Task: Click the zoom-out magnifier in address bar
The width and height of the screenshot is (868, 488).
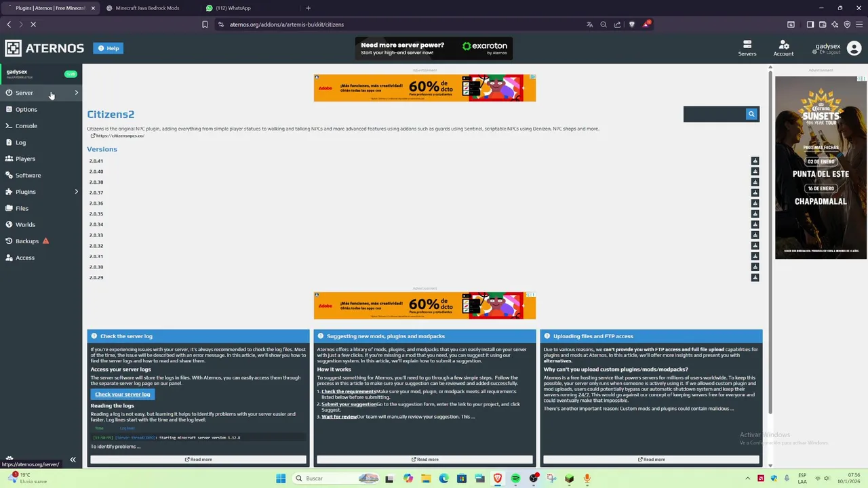Action: click(x=604, y=24)
